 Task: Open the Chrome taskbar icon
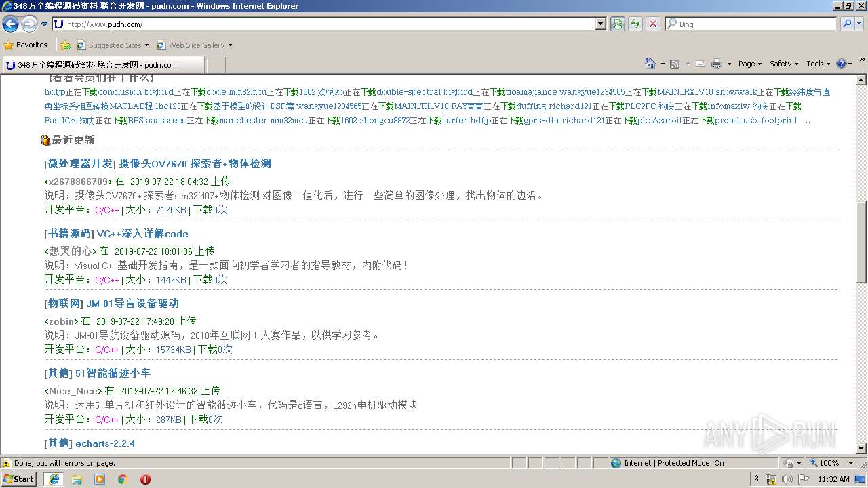point(123,479)
